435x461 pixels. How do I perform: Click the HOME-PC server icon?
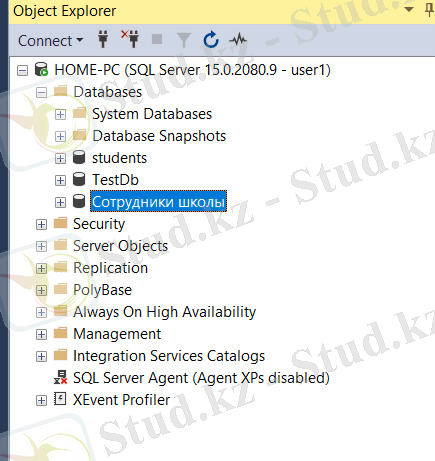42,69
